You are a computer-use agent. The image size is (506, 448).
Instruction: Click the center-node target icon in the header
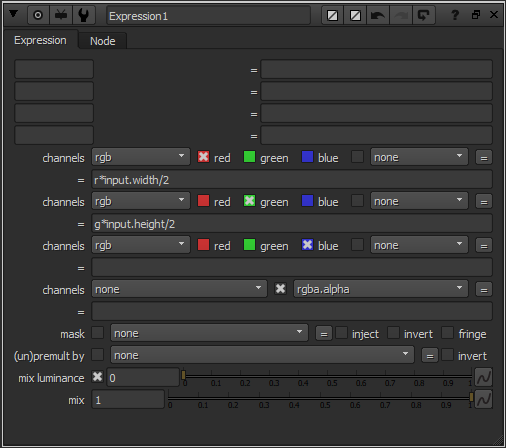(38, 15)
